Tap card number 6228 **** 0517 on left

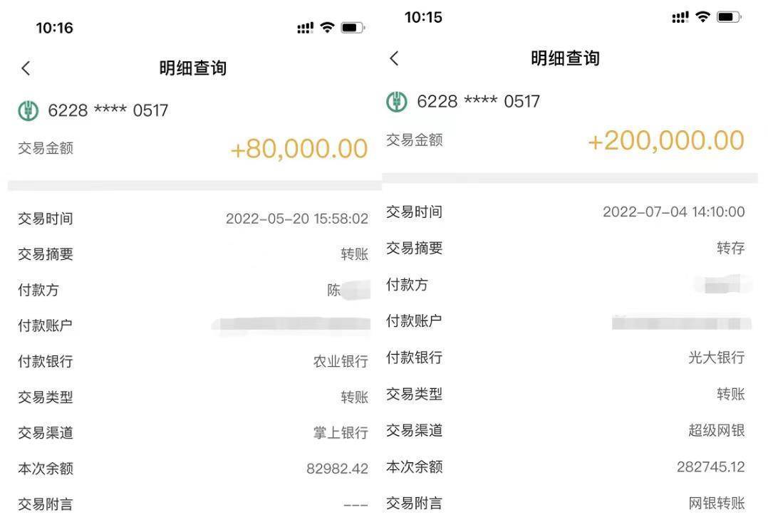coord(108,110)
